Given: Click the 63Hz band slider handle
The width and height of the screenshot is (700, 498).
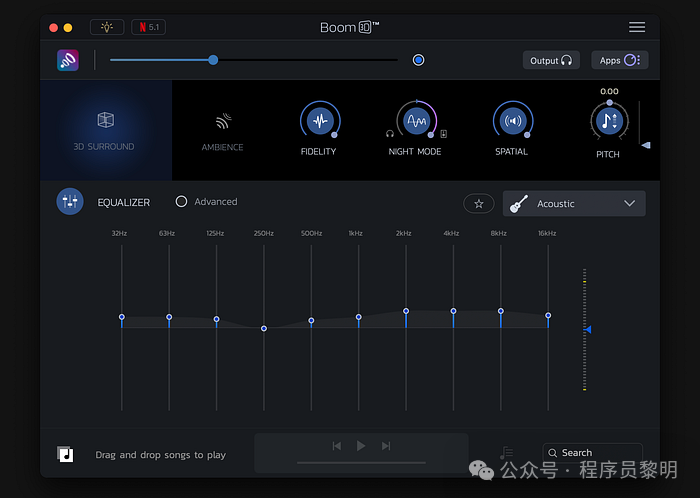Looking at the screenshot, I should (x=169, y=317).
